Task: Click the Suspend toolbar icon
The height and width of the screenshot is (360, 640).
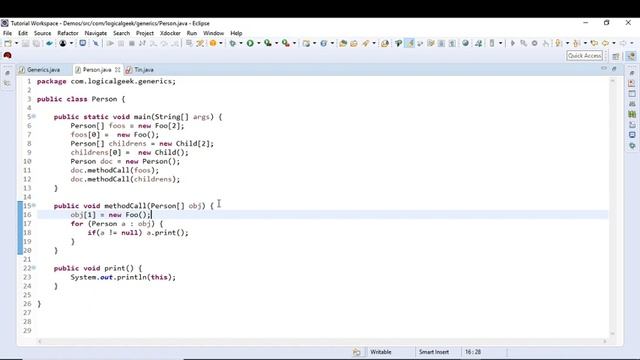Action: [x=121, y=43]
